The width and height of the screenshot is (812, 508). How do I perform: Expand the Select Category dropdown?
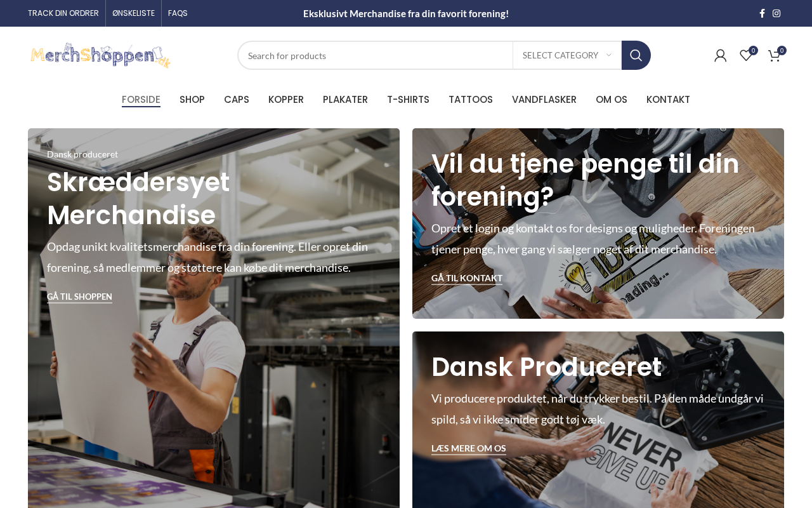567,55
